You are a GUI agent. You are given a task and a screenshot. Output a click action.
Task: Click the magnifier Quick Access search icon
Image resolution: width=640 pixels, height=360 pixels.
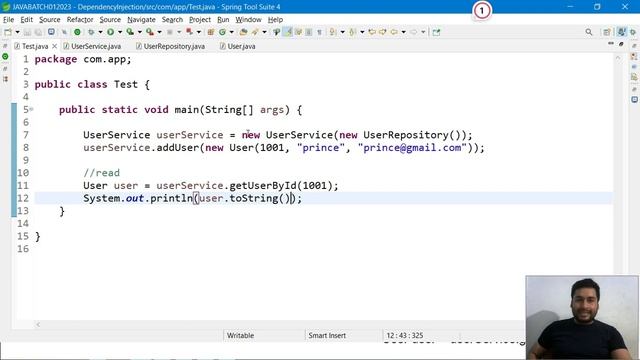(589, 32)
